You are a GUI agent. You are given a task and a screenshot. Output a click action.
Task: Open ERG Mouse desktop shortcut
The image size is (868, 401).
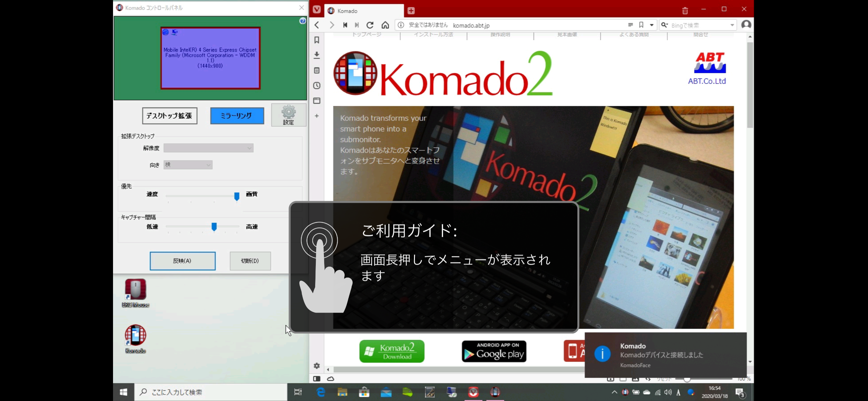(x=135, y=293)
